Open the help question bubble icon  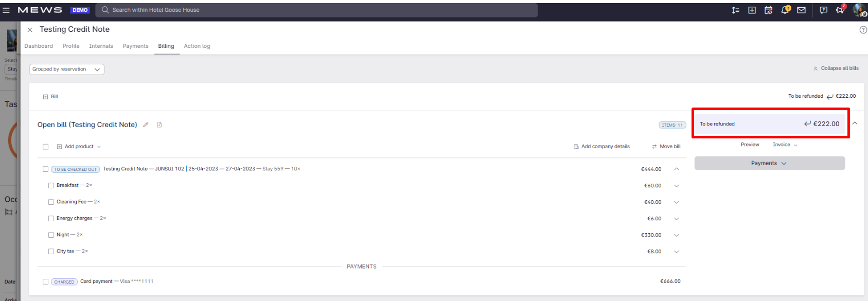[x=823, y=10]
